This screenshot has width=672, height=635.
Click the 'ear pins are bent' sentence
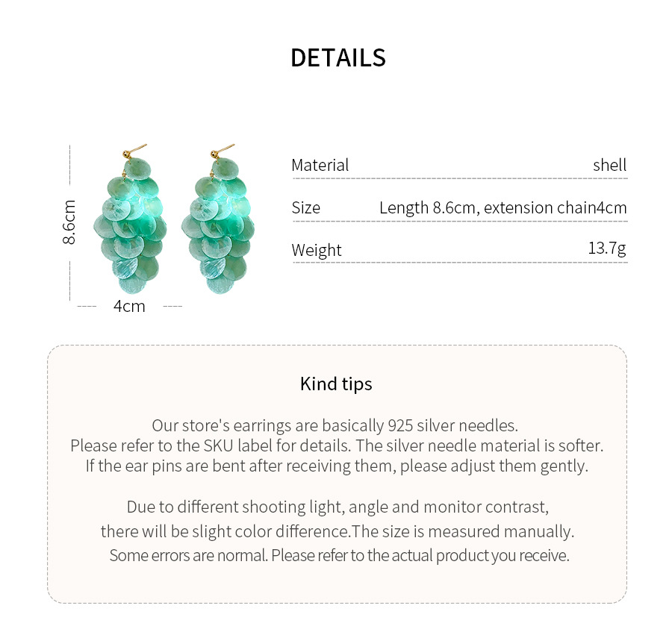337,466
